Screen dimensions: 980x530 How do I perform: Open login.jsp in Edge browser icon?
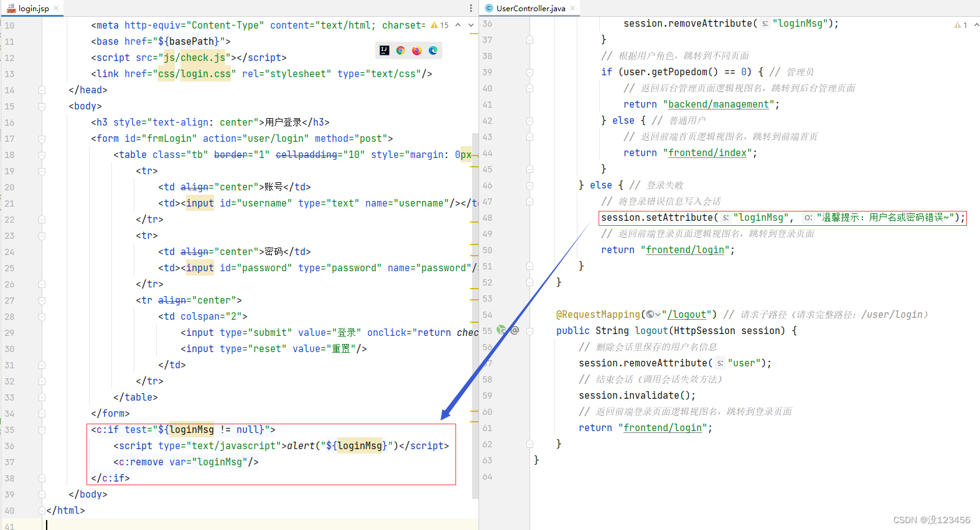[x=433, y=50]
